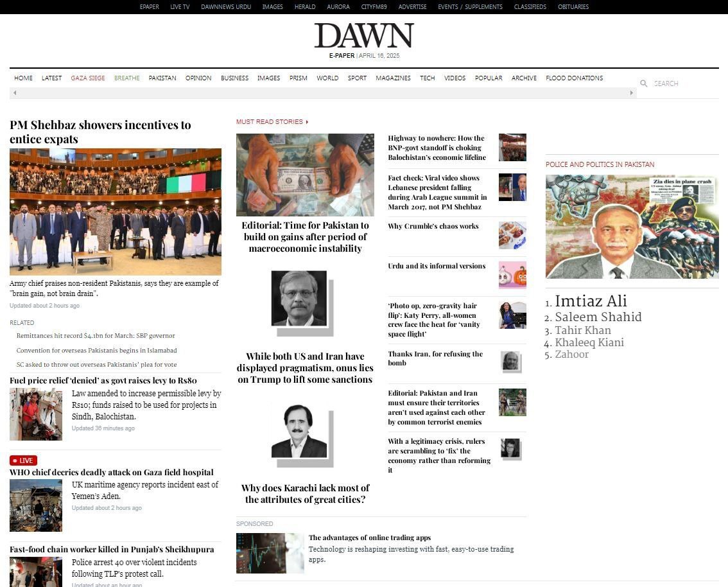Open WHO chief decries attack headline
This screenshot has height=587, width=728.
point(112,472)
